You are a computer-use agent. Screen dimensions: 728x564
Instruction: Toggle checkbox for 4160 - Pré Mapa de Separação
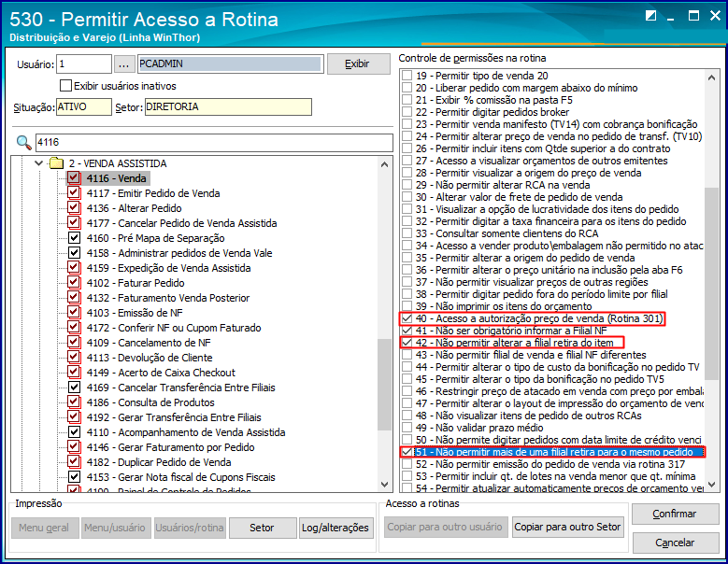tap(74, 238)
